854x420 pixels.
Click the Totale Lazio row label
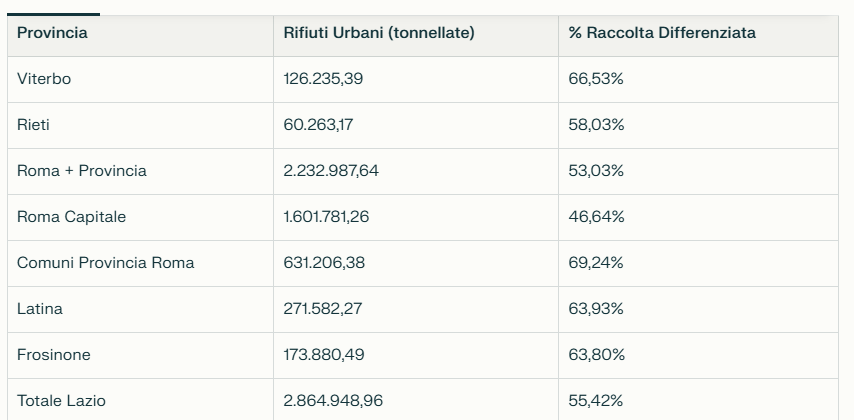61,401
